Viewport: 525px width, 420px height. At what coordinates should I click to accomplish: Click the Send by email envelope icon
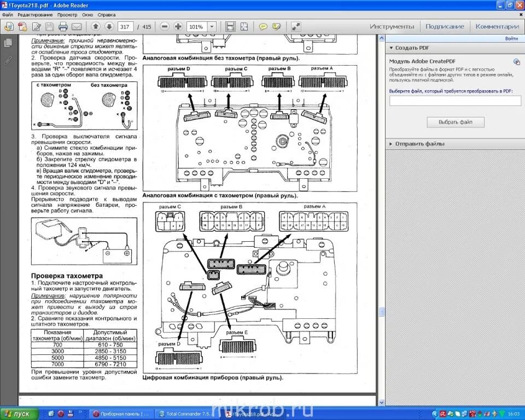[x=77, y=26]
